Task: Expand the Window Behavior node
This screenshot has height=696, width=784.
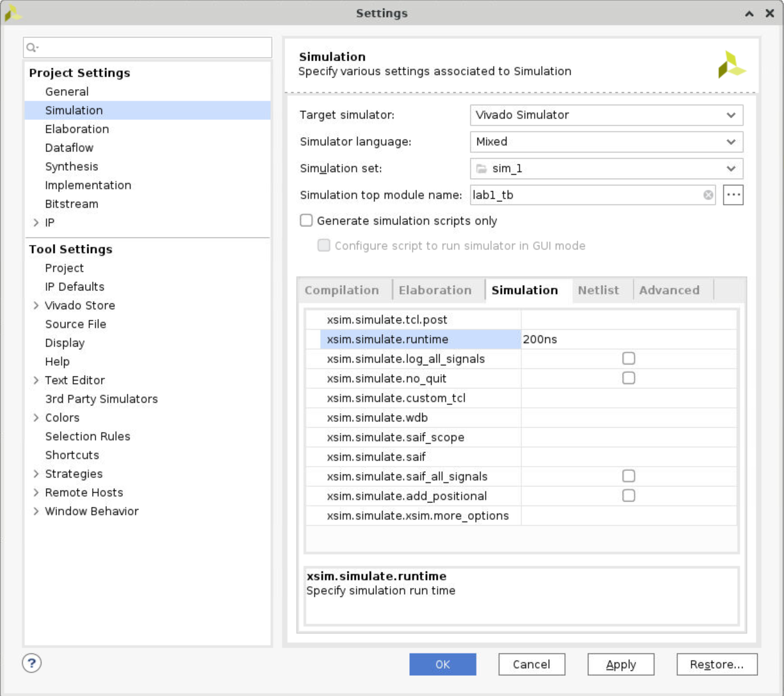Action: click(36, 511)
